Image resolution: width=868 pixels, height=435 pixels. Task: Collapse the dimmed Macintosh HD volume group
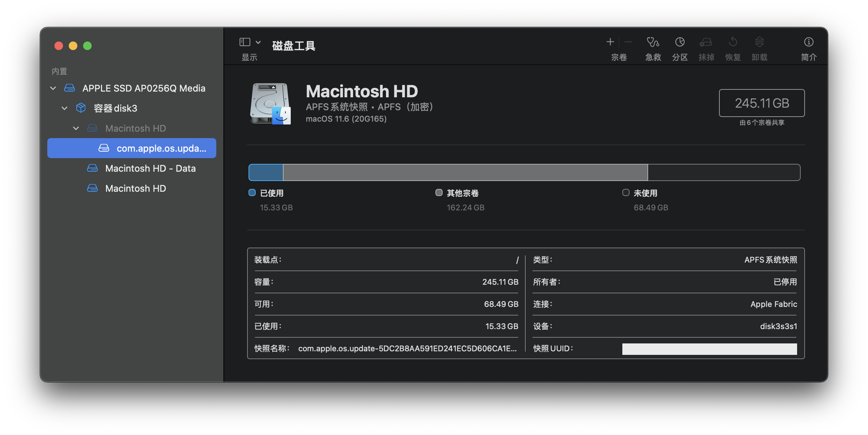coord(76,128)
